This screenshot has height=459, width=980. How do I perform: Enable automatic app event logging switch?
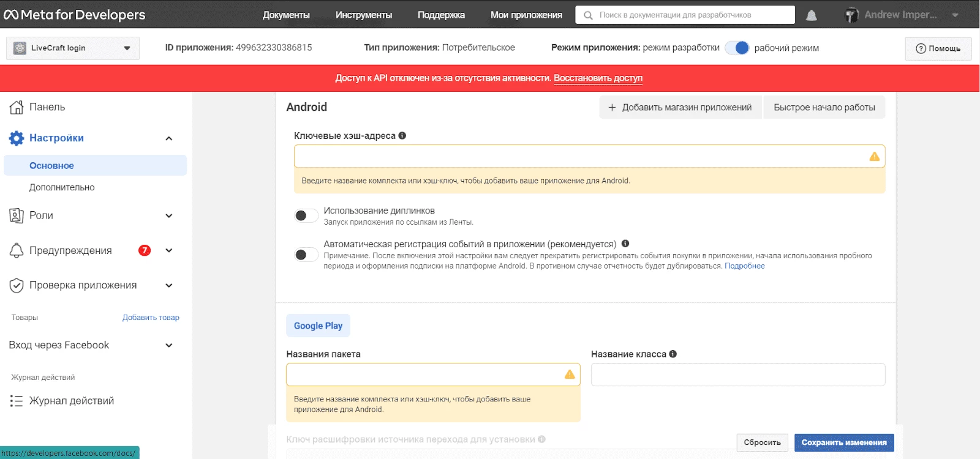pyautogui.click(x=306, y=255)
